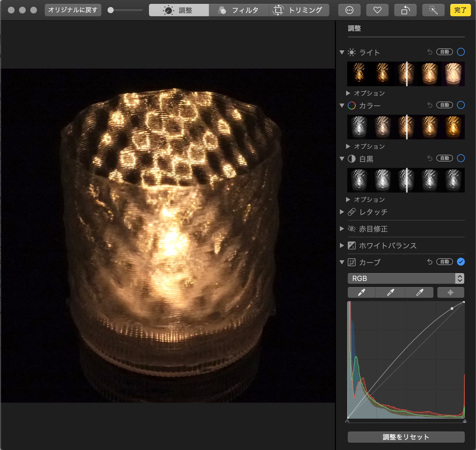Image resolution: width=476 pixels, height=450 pixels.
Task: Expand the レタッチ section
Action: click(x=342, y=212)
